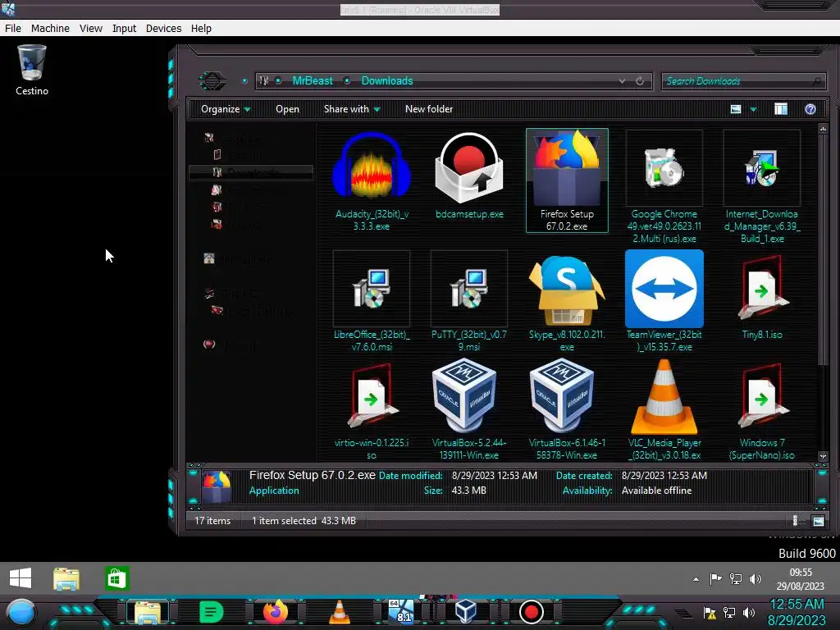Click the network icon in Windows 8.1 tray
Image resolution: width=840 pixels, height=630 pixels.
tap(736, 579)
